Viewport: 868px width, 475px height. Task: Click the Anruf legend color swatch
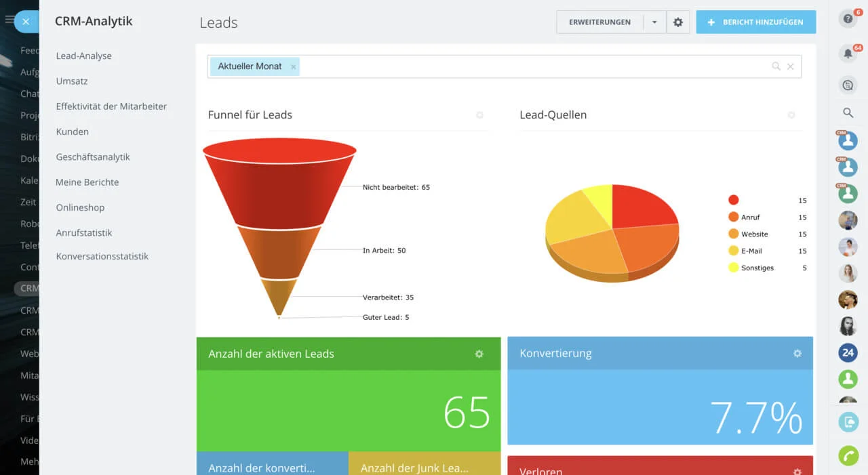pos(733,217)
